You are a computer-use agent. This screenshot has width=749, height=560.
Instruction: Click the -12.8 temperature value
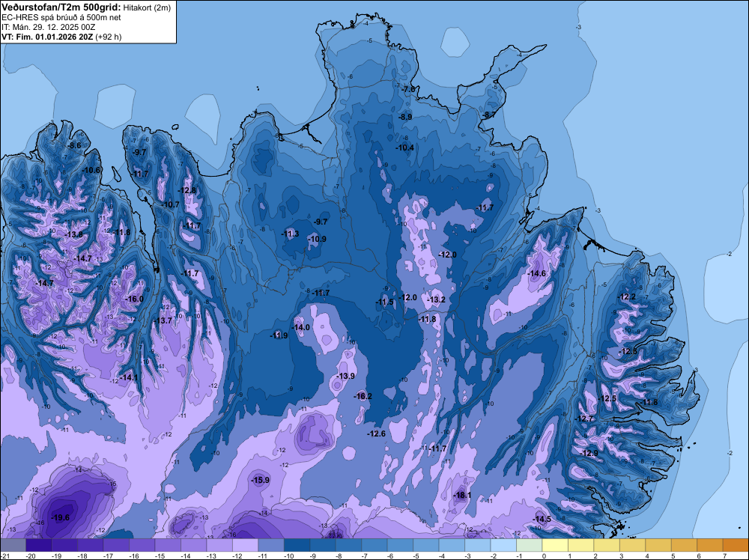click(x=187, y=190)
